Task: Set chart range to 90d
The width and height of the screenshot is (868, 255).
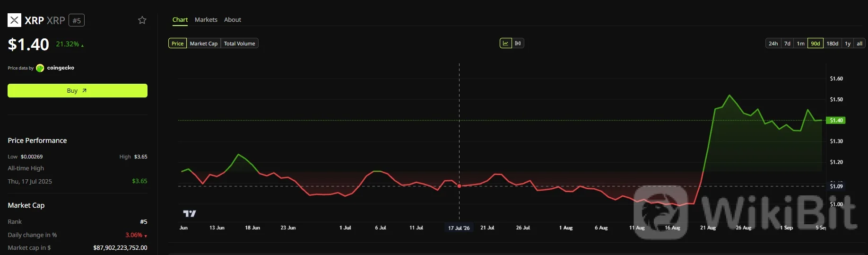Action: (816, 43)
